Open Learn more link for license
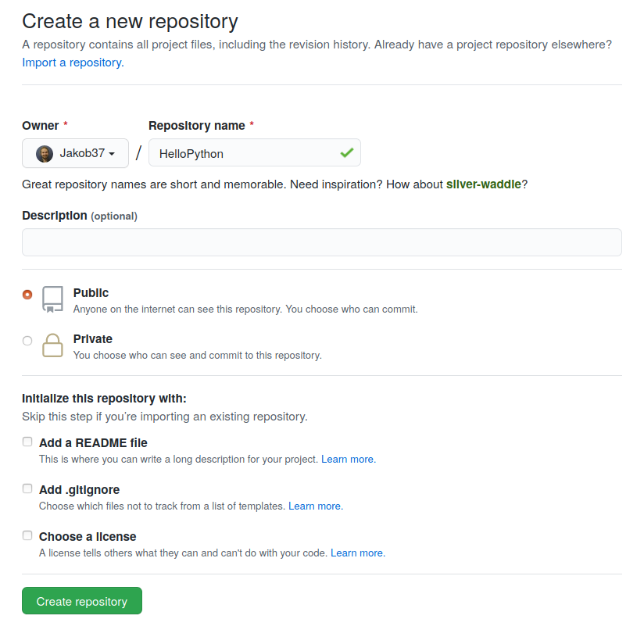 tap(358, 553)
